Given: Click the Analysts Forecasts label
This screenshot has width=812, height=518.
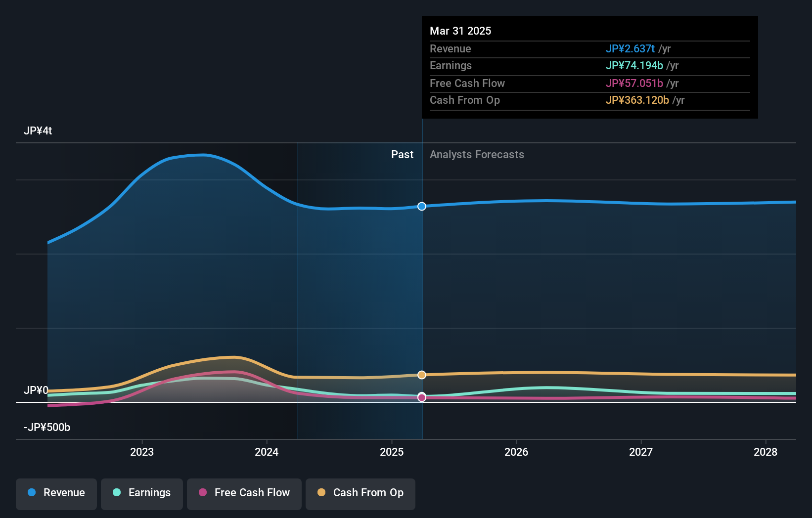Looking at the screenshot, I should coord(477,154).
